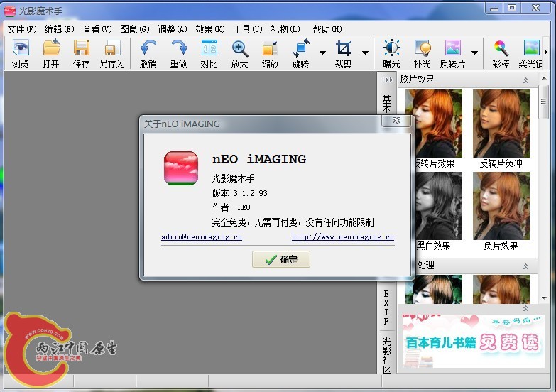Open the 编辑(E) menu

60,29
